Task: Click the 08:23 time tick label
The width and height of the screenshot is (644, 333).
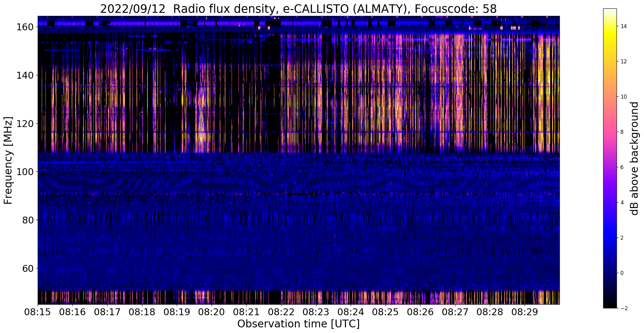Action: click(x=316, y=312)
